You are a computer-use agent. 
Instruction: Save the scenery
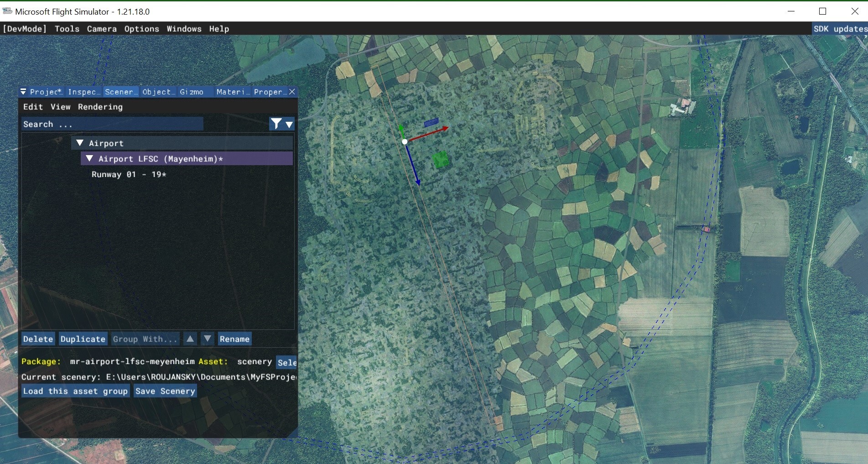point(165,391)
